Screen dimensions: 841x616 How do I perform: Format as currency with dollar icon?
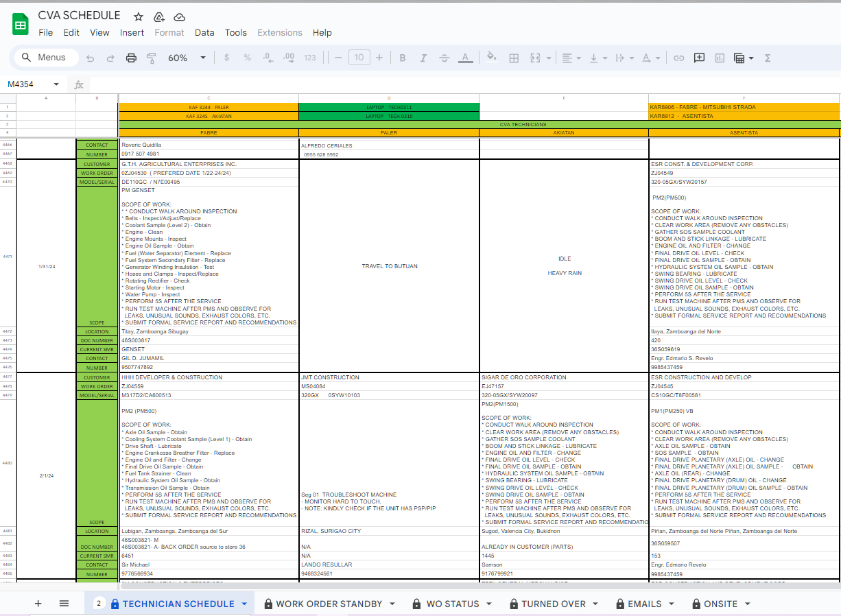pos(227,58)
